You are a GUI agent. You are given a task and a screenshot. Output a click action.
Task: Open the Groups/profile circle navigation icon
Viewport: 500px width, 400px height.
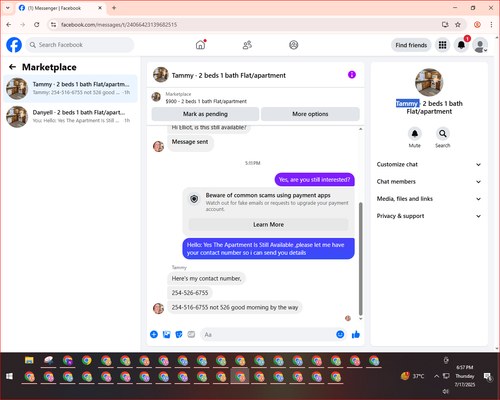[294, 45]
